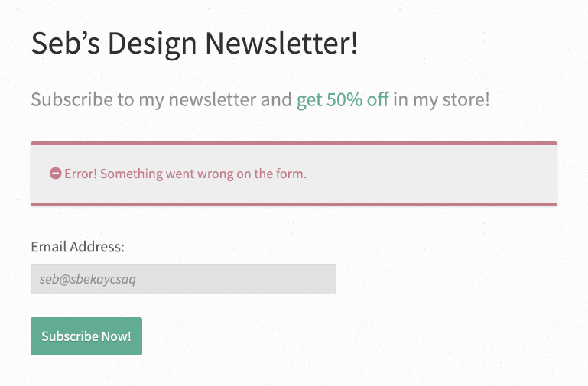
Task: Click the bottom red border of alert
Action: [294, 204]
